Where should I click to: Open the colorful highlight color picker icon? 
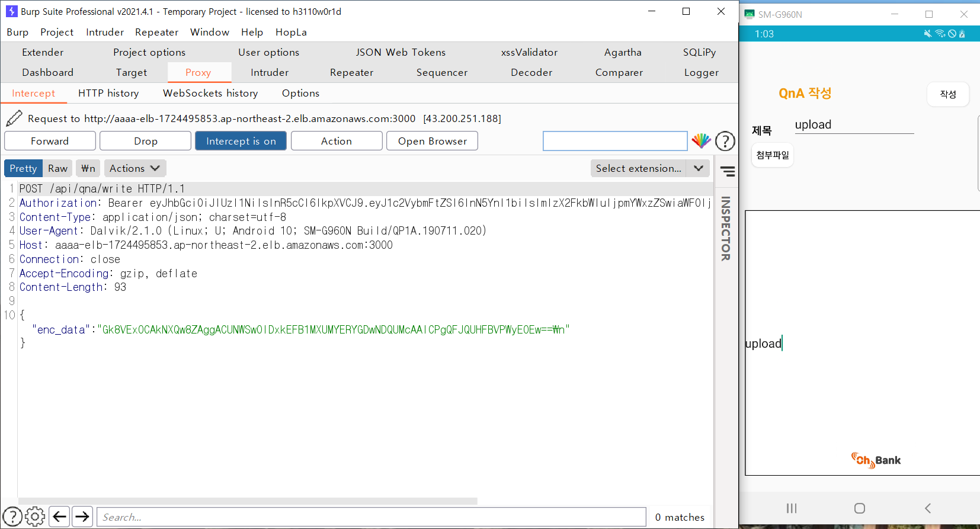[702, 141]
